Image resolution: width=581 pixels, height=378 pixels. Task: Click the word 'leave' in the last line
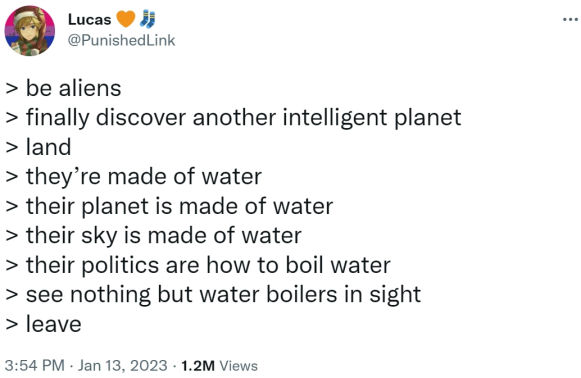pyautogui.click(x=54, y=324)
